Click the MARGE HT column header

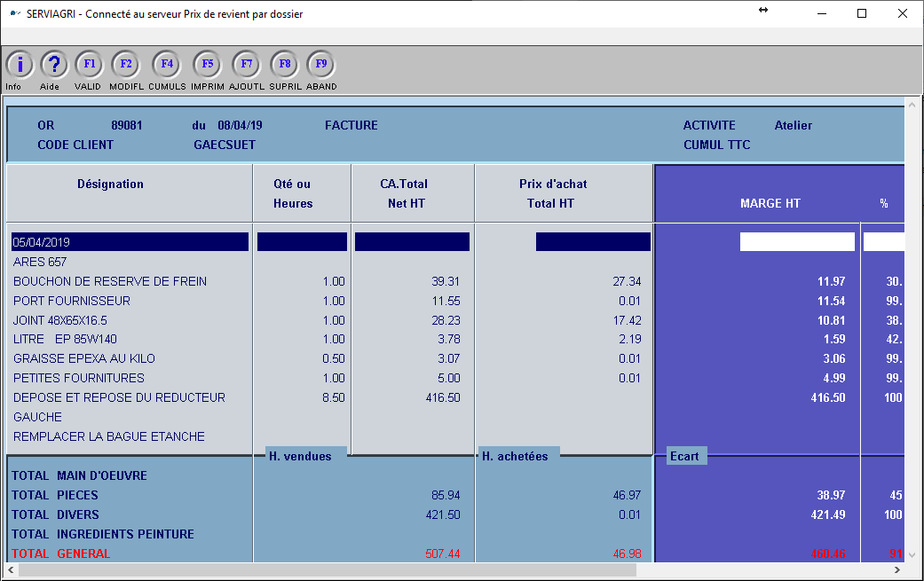(770, 203)
